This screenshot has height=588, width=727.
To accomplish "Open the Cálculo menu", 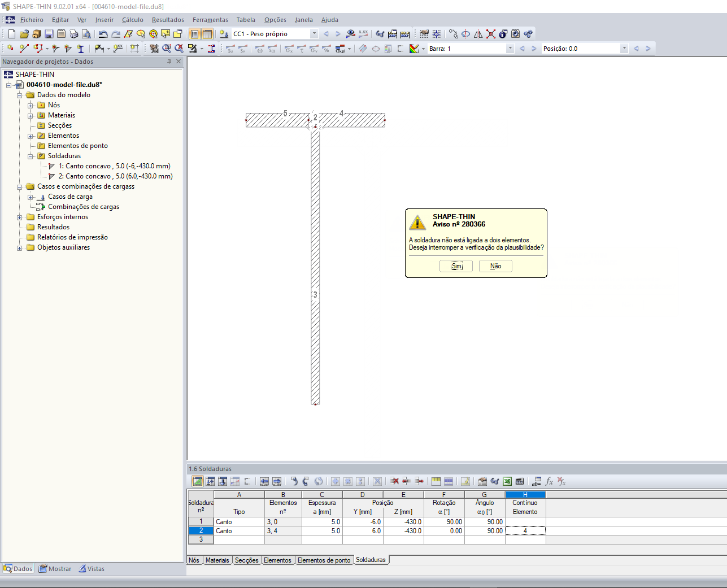I will point(133,20).
